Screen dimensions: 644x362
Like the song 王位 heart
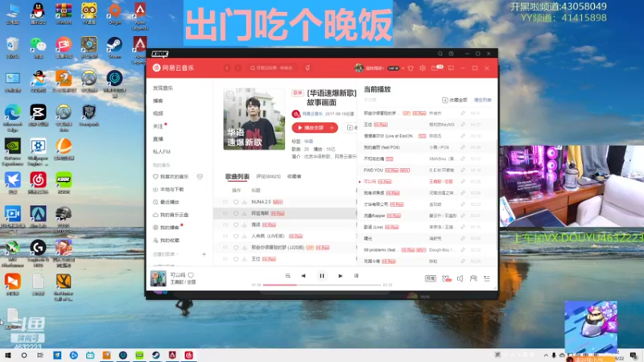coord(236,259)
